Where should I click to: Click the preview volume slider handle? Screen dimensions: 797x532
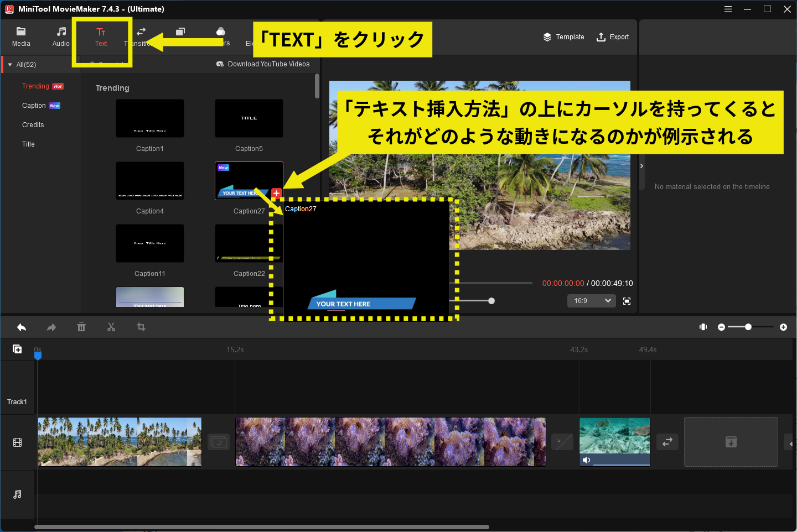click(x=491, y=301)
